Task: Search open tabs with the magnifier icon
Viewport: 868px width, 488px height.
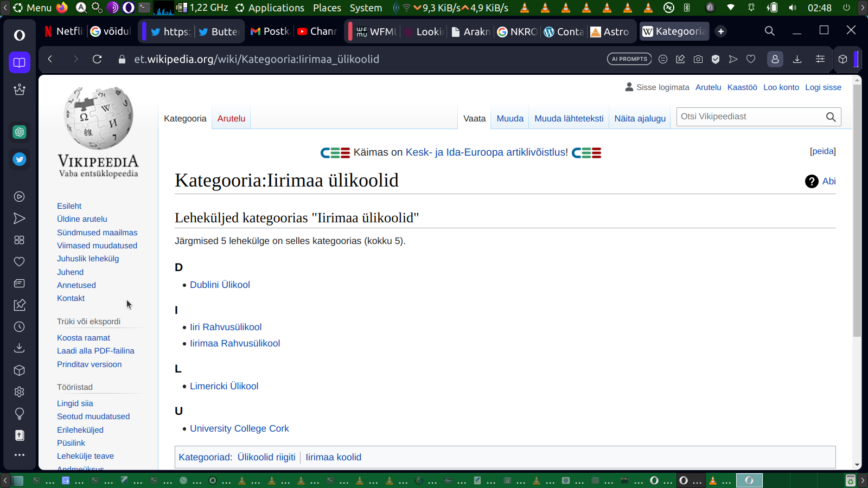Action: (x=770, y=31)
